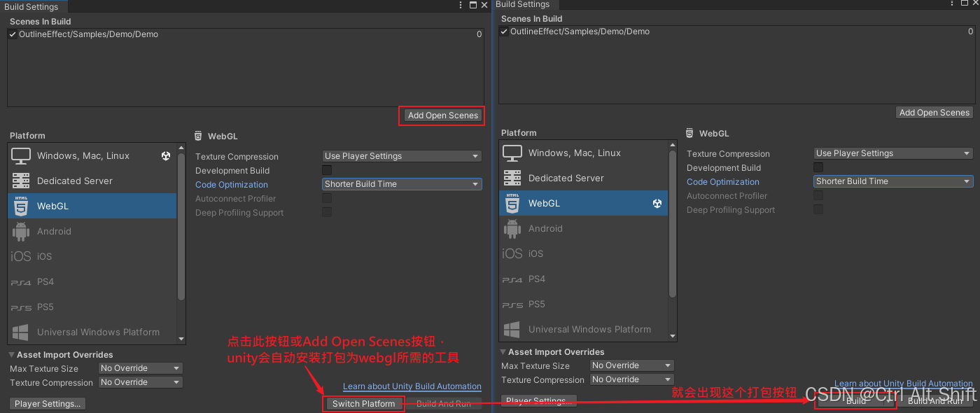Click HTML5 icon beside right WebGL heading
This screenshot has height=413, width=980.
(690, 133)
